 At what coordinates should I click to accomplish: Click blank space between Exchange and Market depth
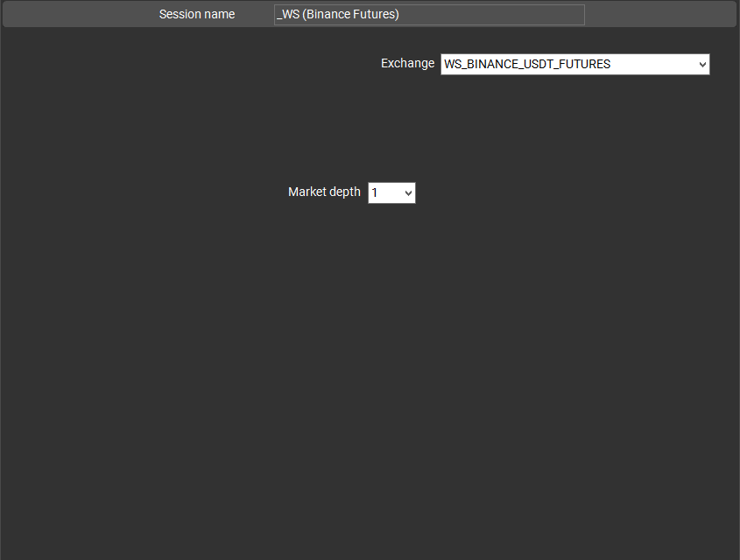click(x=438, y=127)
